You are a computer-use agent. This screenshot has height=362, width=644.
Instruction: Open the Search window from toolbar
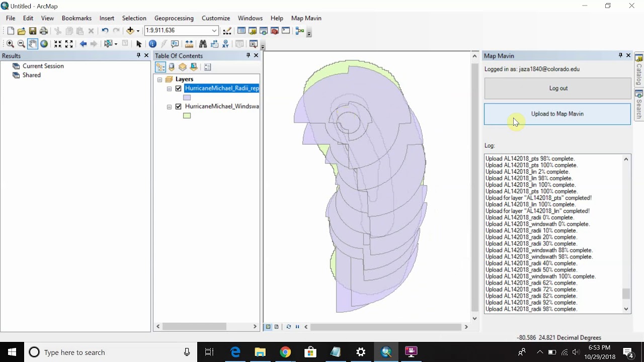[x=264, y=31]
